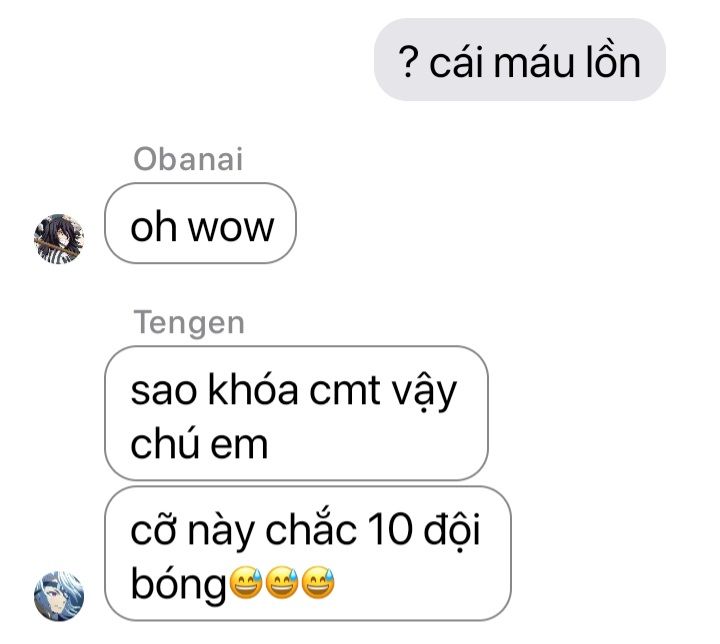The image size is (720, 644).
Task: Click the question mark in the gray bubble
Action: (x=408, y=62)
